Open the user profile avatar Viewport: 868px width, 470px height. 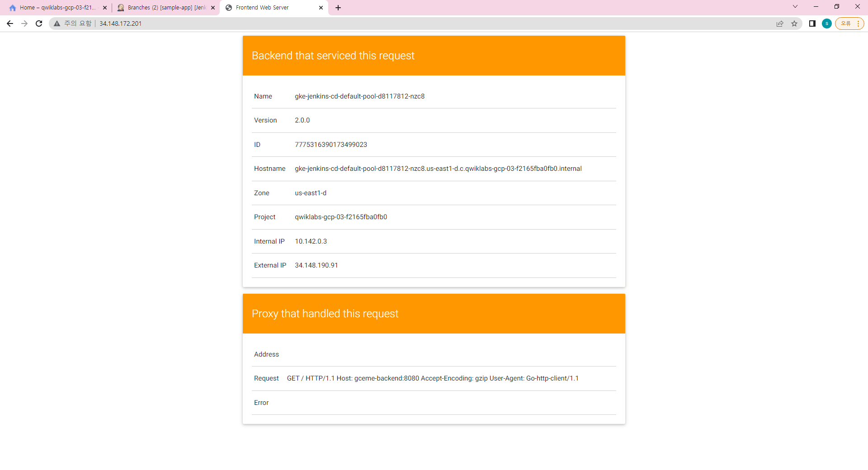pyautogui.click(x=827, y=23)
